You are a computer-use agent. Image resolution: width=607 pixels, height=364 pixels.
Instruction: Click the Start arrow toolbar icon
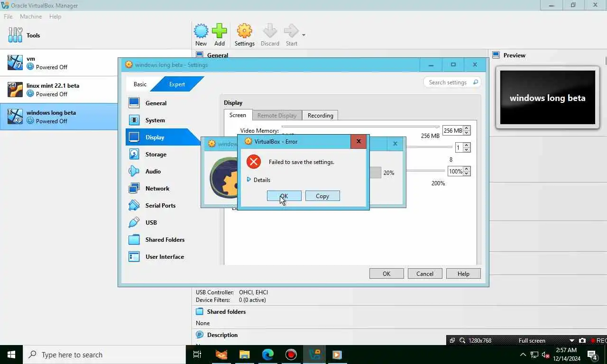(x=291, y=35)
